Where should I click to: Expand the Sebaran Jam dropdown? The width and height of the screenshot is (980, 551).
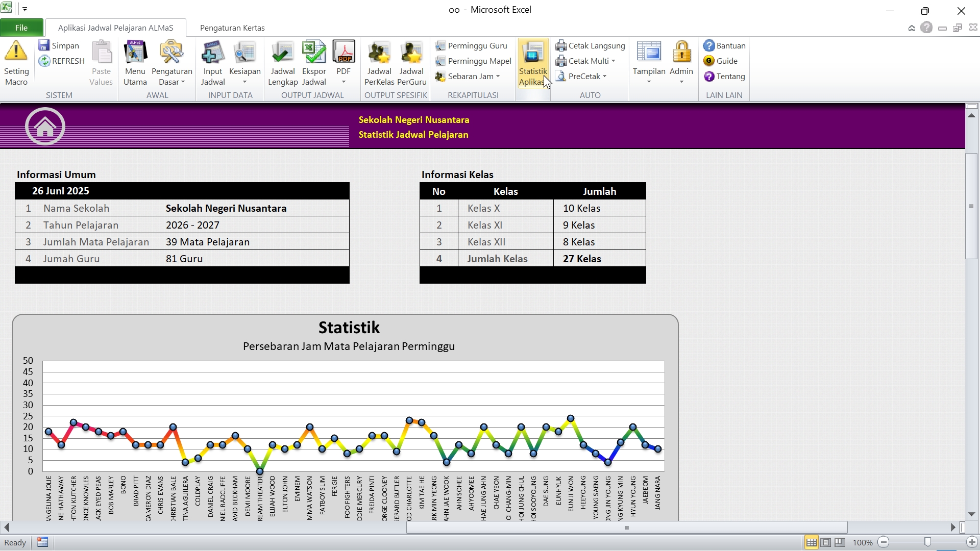pos(498,77)
